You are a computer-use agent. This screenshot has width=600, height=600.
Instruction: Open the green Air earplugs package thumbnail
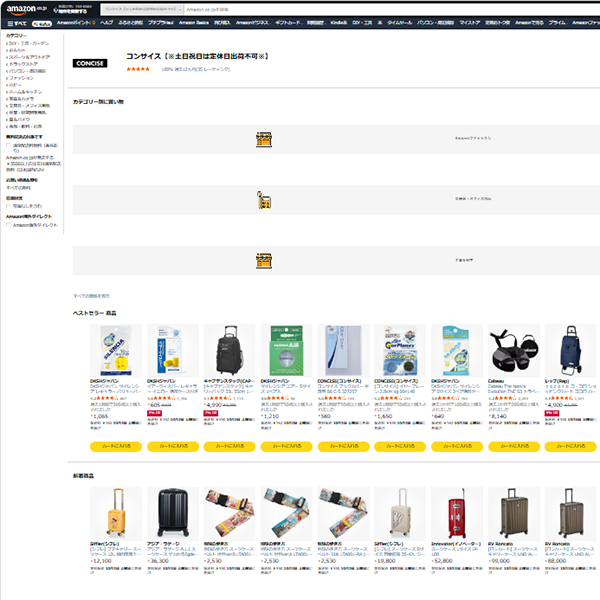(x=286, y=351)
